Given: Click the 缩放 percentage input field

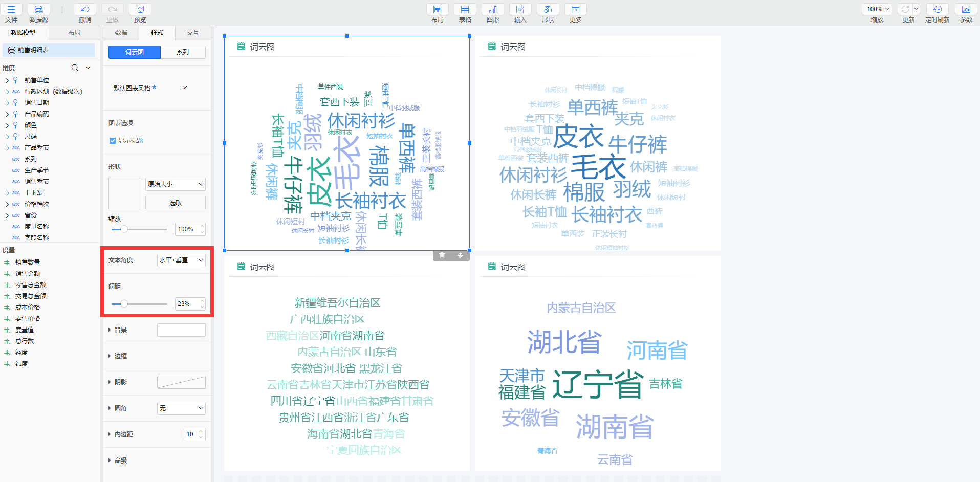Looking at the screenshot, I should 186,229.
